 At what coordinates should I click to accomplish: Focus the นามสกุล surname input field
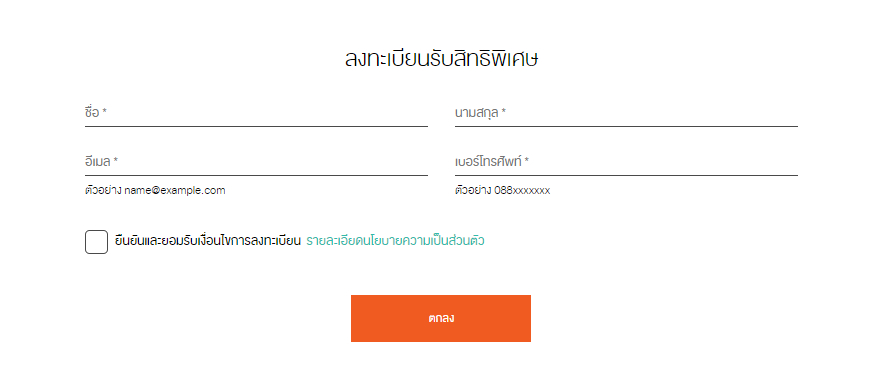click(626, 113)
